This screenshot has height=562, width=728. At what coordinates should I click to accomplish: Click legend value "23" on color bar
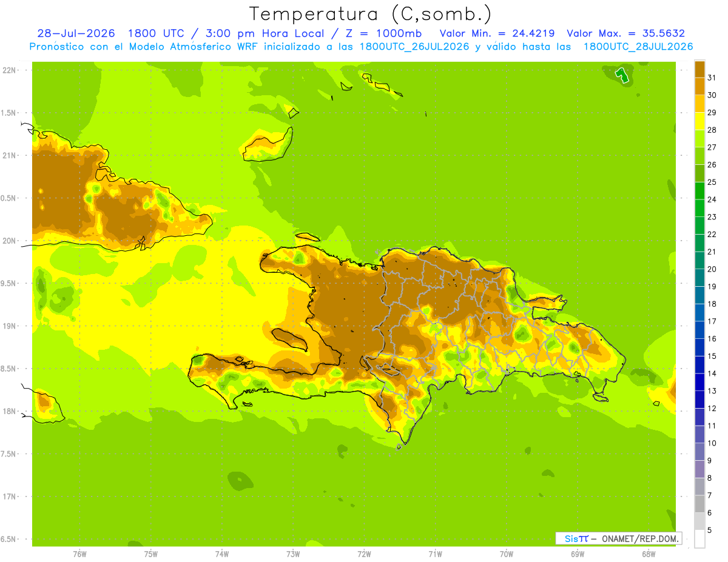[x=712, y=217]
